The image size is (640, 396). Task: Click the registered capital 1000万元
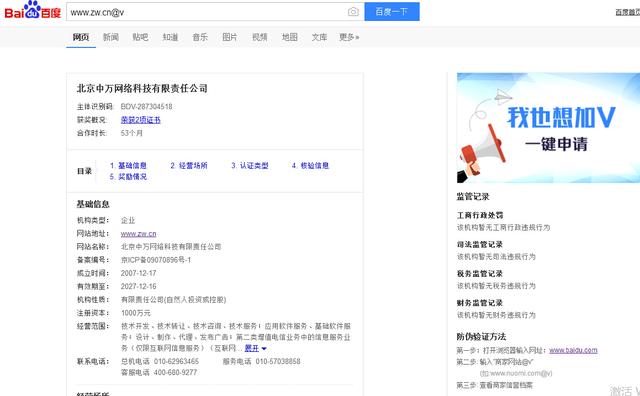(x=136, y=313)
